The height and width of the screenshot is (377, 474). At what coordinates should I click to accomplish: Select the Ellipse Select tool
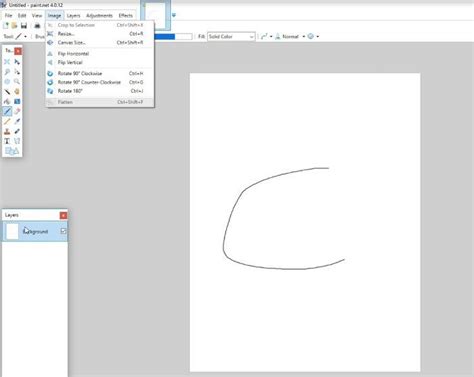[7, 82]
